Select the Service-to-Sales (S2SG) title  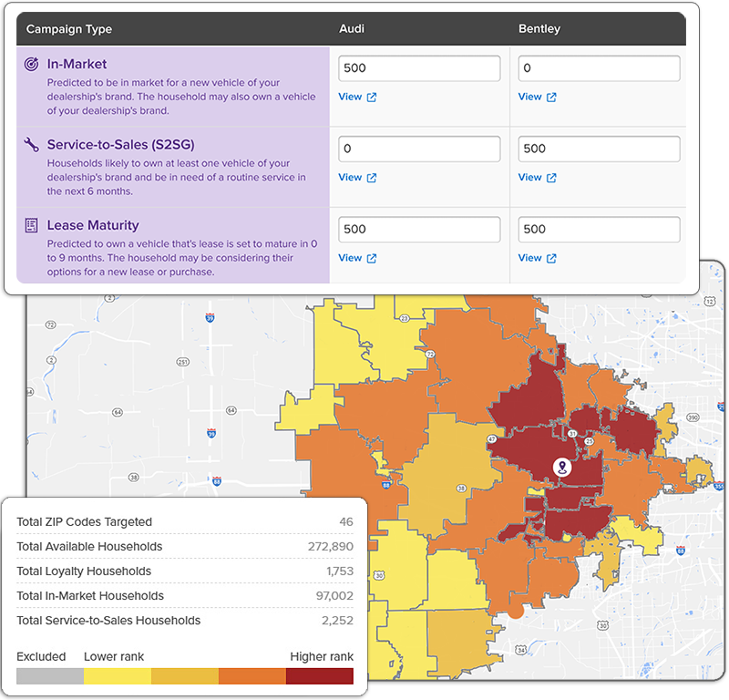tap(121, 145)
